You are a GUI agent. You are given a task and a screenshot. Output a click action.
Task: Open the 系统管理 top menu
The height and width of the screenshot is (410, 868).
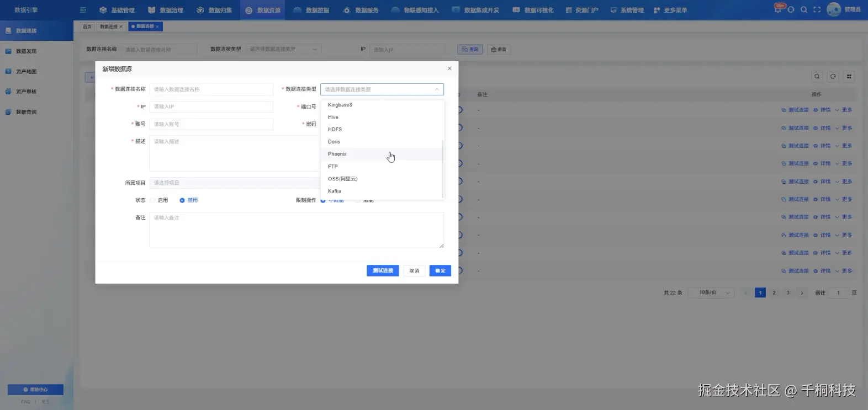[627, 10]
